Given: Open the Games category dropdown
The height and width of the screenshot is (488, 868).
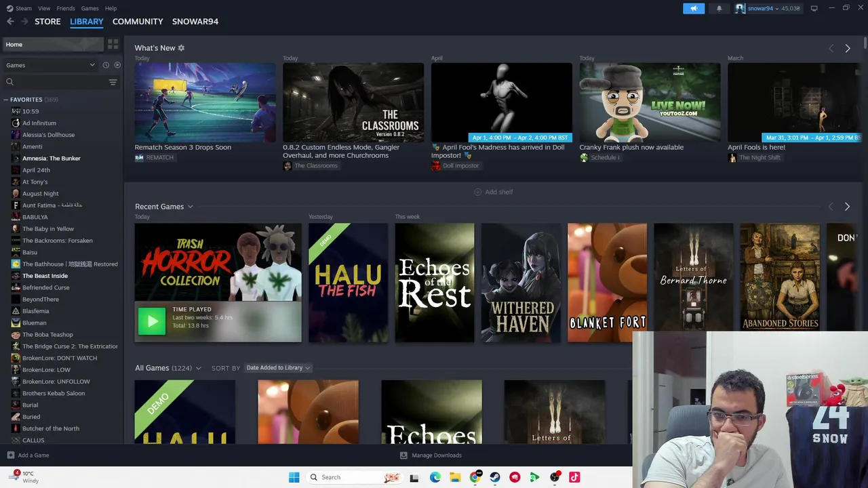Looking at the screenshot, I should [x=51, y=65].
